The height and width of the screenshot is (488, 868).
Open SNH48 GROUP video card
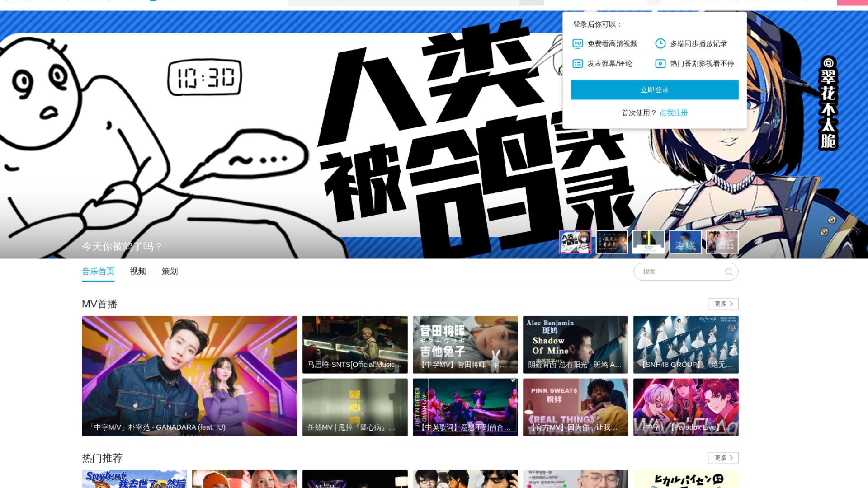(x=686, y=345)
